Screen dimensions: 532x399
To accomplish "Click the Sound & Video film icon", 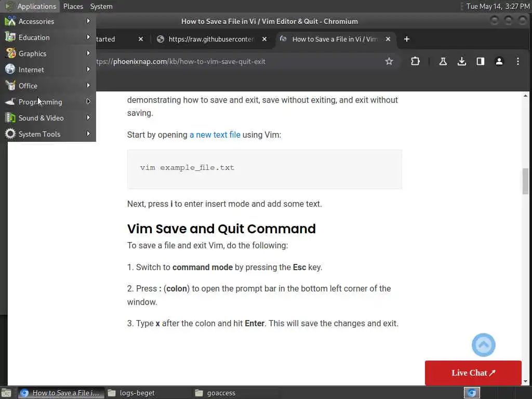I will click(10, 118).
